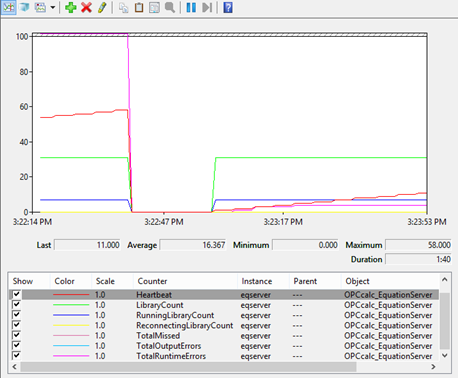The image size is (458, 378).
Task: Sort by the Show column header
Action: point(29,281)
